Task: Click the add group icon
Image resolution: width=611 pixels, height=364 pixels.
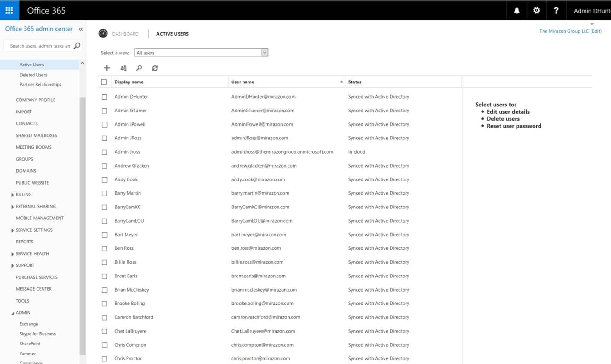Action: tap(123, 68)
